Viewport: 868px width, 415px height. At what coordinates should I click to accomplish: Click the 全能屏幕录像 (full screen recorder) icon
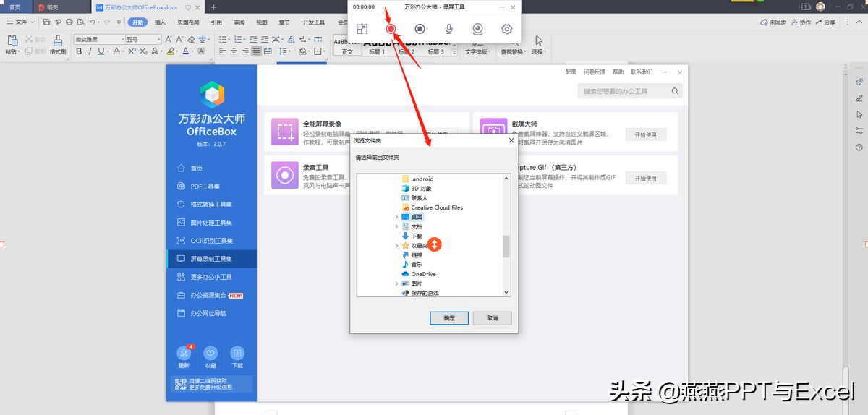[x=285, y=132]
